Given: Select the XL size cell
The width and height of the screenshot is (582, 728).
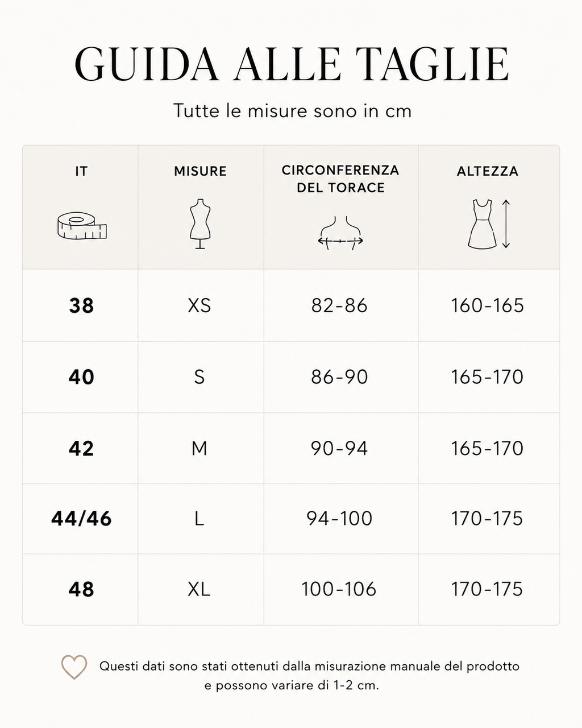Looking at the screenshot, I should [199, 589].
